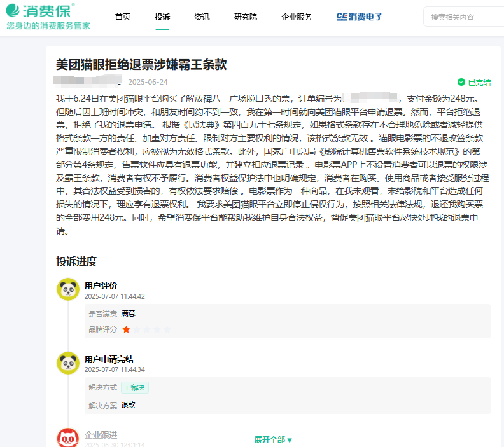
Task: Click the 投诉进度 heading
Action: (x=76, y=261)
